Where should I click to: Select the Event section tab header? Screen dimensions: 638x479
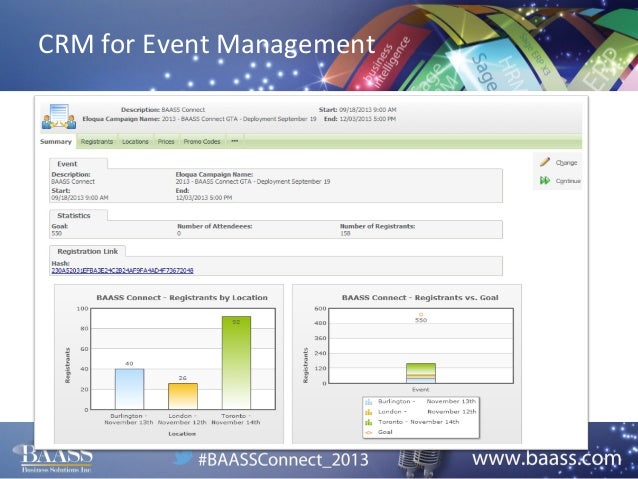79,164
